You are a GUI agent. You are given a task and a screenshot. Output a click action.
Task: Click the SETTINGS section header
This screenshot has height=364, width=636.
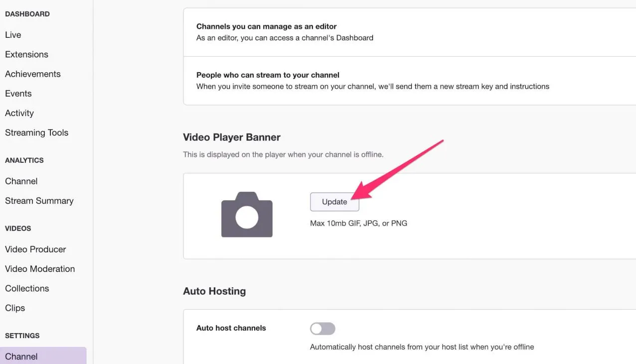[22, 336]
